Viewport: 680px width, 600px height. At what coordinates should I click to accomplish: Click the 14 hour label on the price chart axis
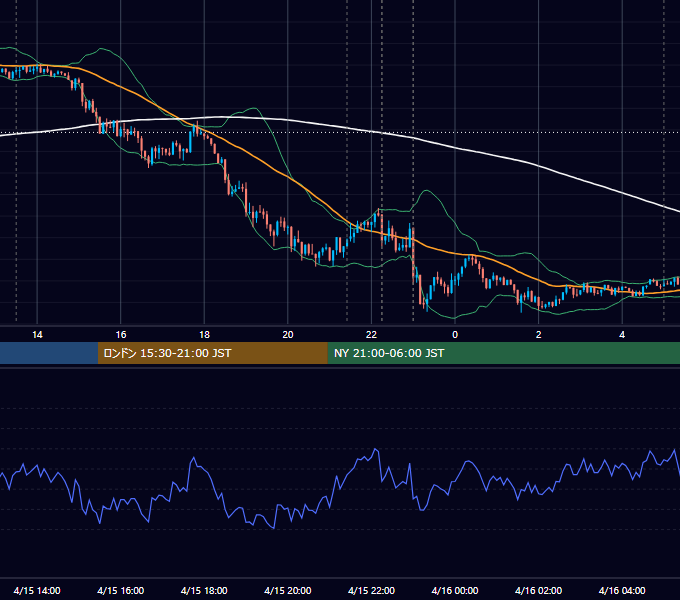point(37,335)
